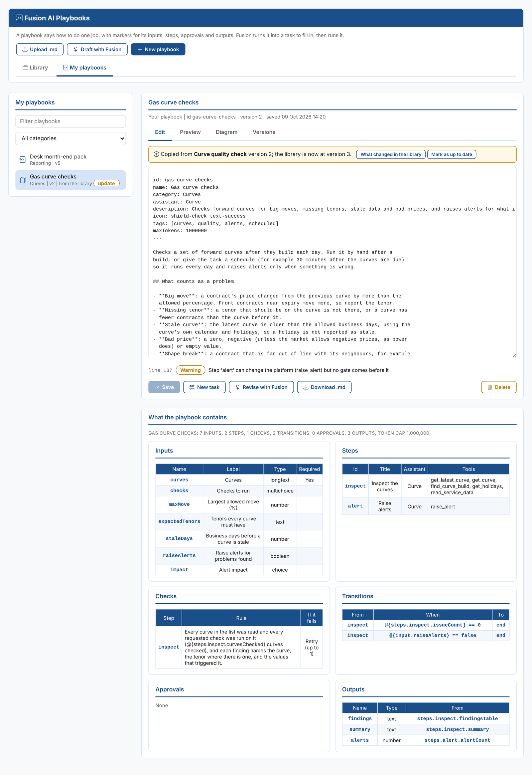Click inside the playbook markdown editor
Screen dimensions: 532x775
tap(332, 262)
